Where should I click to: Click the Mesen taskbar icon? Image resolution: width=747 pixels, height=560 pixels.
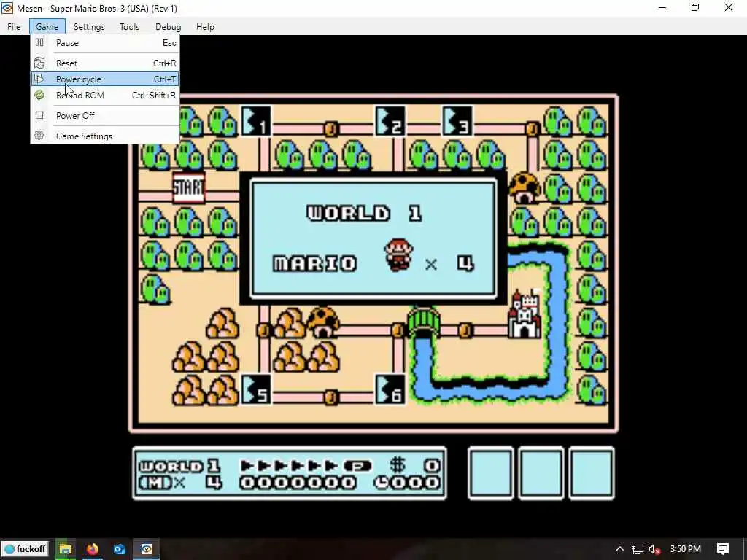(146, 549)
